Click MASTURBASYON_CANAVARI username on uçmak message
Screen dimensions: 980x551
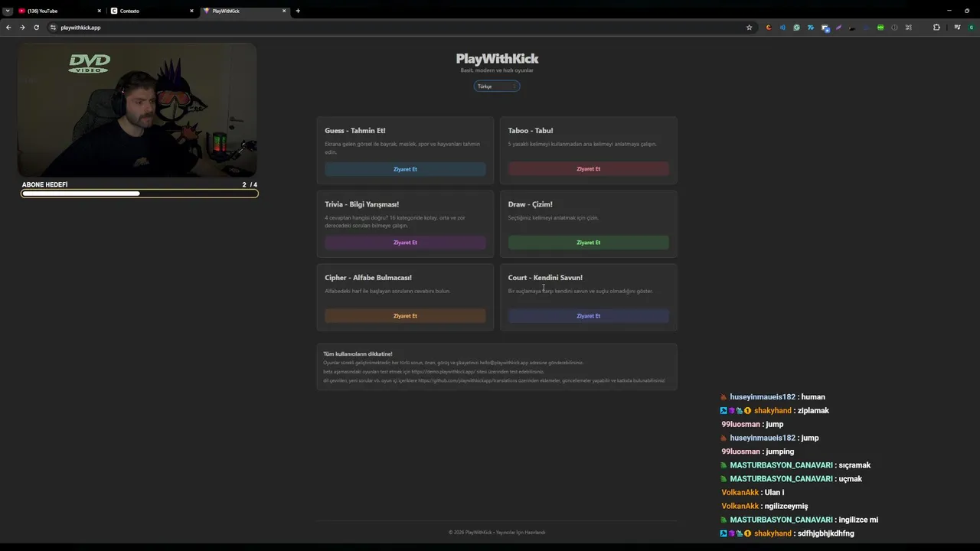[x=781, y=479]
